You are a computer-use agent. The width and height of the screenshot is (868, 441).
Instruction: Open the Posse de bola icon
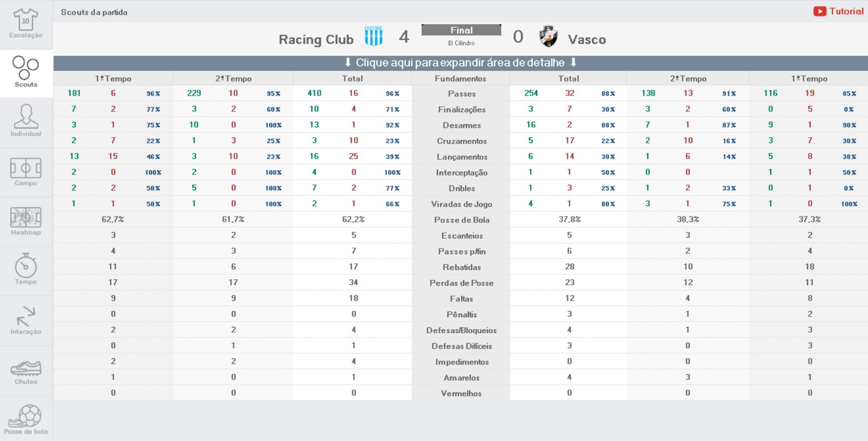26,416
